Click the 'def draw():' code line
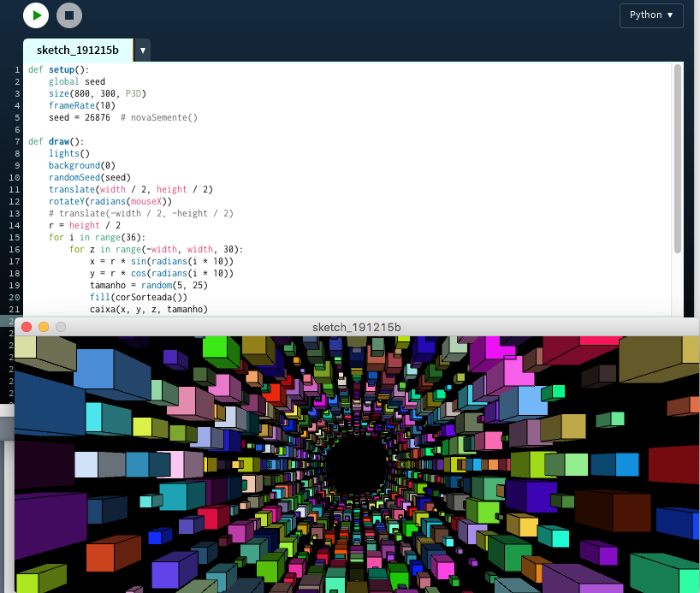 (56, 141)
